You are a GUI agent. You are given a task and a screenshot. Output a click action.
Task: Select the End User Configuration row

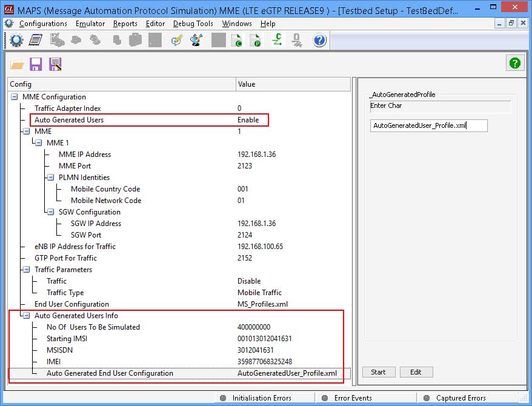click(179, 304)
